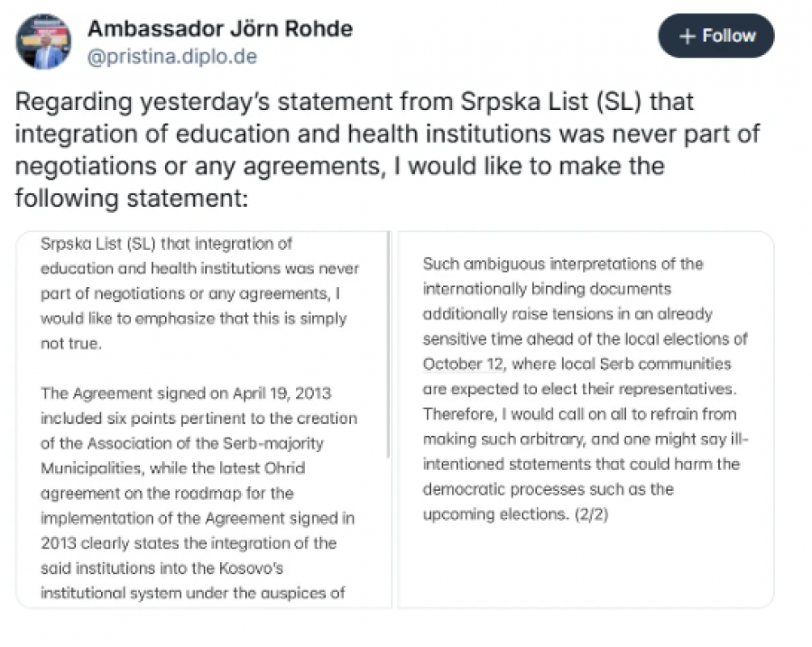Click the @pristina.diplo.de handle

coord(172,57)
